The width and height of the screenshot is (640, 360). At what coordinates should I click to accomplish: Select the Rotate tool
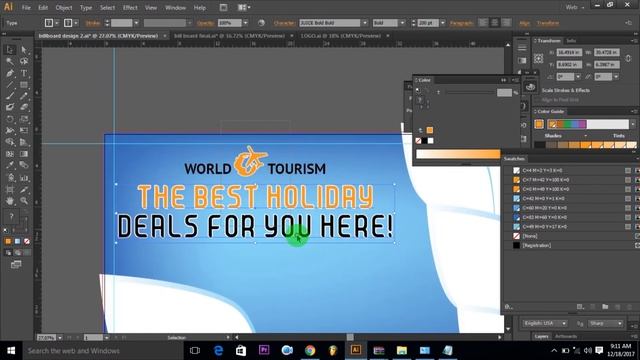[10, 120]
